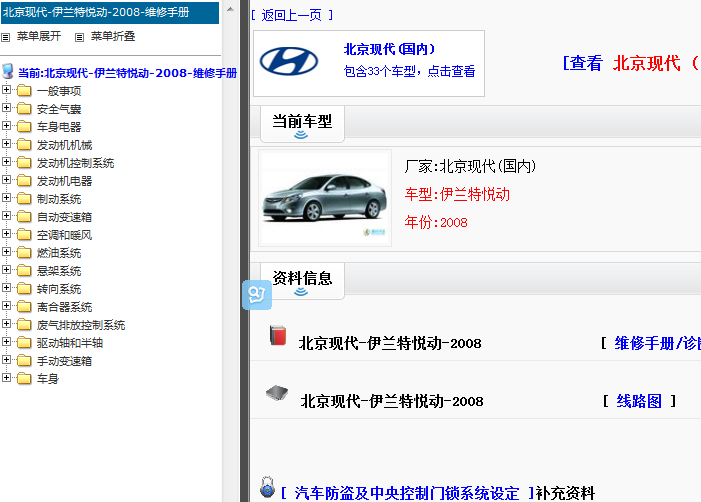The width and height of the screenshot is (701, 502).
Task: Click the folder icon for 燃油系统
Action: [24, 253]
